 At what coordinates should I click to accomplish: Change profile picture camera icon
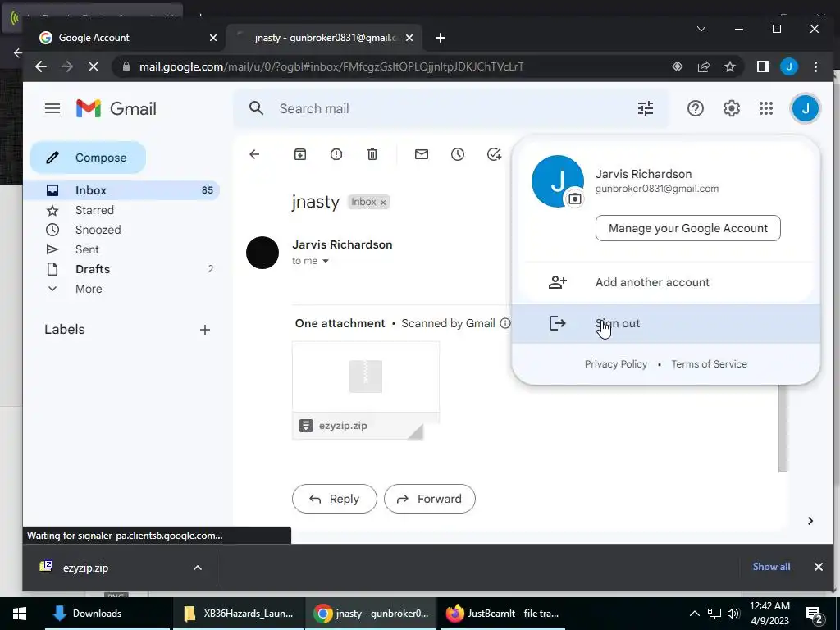(x=575, y=199)
